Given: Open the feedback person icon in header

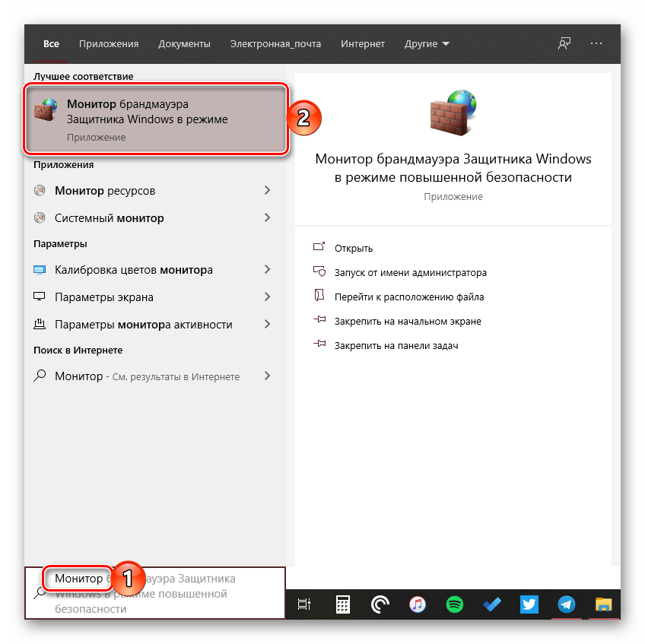Looking at the screenshot, I should pos(564,43).
